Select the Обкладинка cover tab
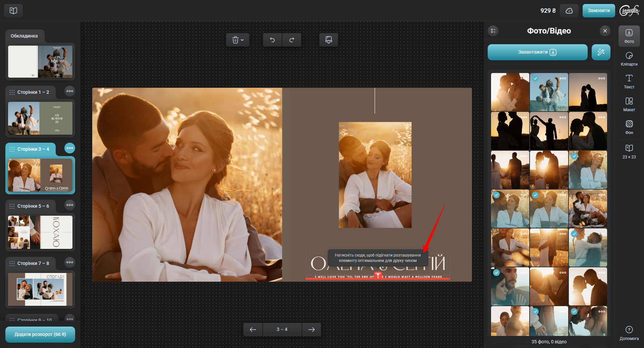This screenshot has width=644, height=348. point(24,36)
